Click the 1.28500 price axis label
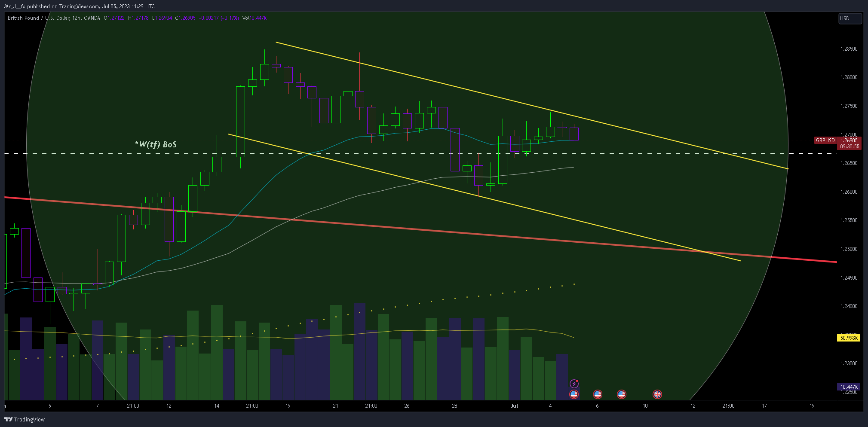Screen dimensions: 868x427 click(849, 49)
